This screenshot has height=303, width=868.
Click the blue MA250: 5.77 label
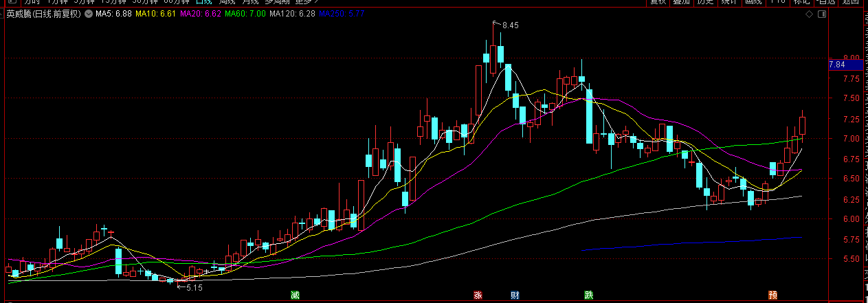(x=342, y=13)
